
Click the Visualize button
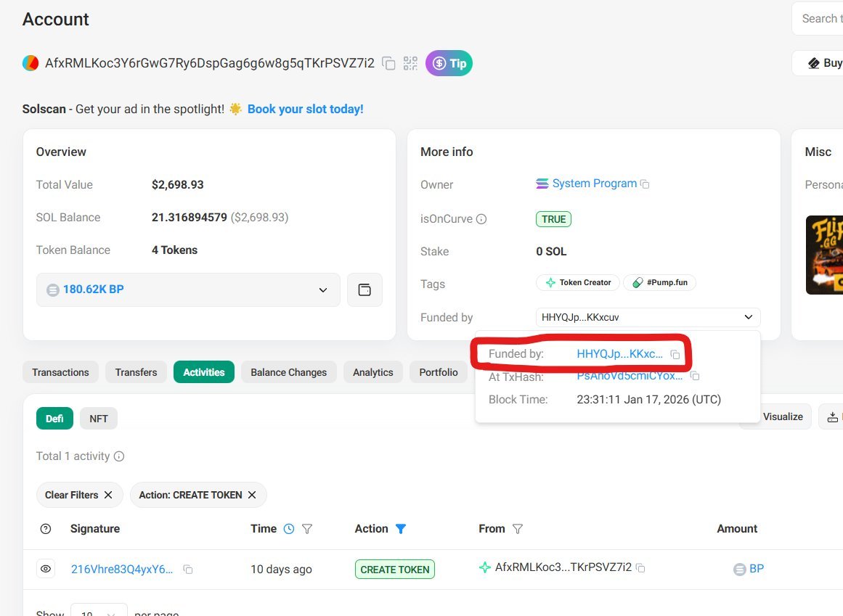pos(783,416)
